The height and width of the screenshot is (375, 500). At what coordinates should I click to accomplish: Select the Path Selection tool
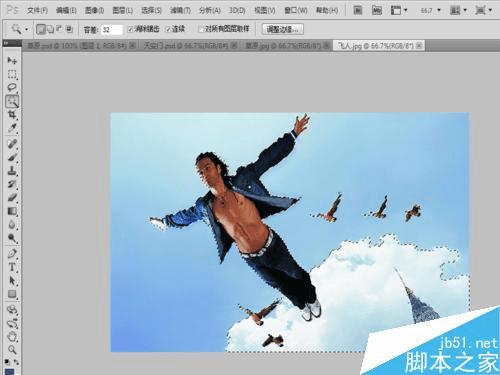(x=12, y=281)
